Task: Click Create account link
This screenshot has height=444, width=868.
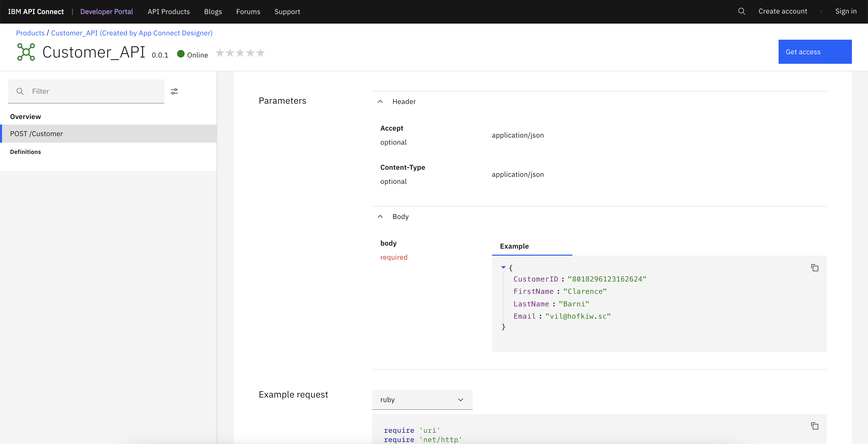Action: [783, 11]
